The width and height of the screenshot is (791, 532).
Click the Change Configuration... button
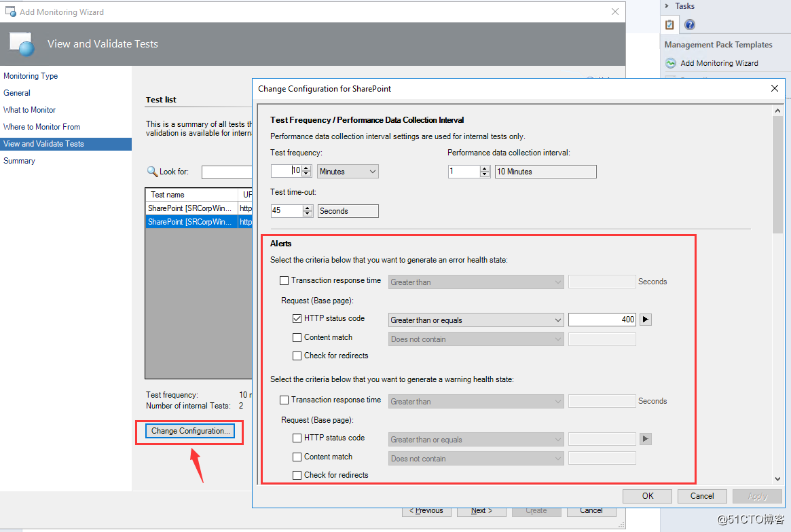(189, 431)
